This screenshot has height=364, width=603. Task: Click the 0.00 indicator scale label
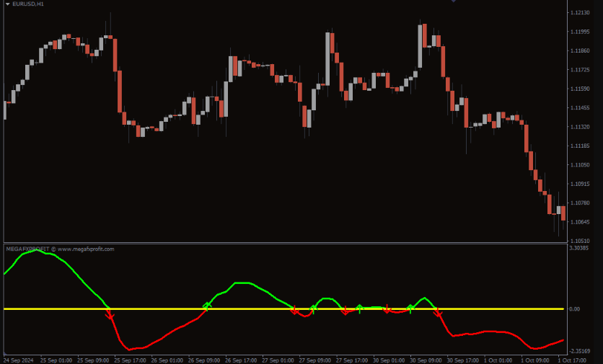[574, 309]
